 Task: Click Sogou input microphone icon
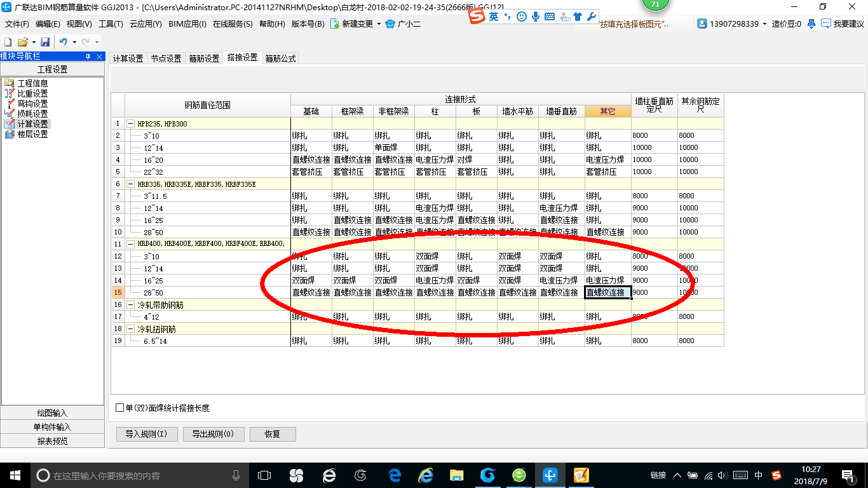pos(536,17)
